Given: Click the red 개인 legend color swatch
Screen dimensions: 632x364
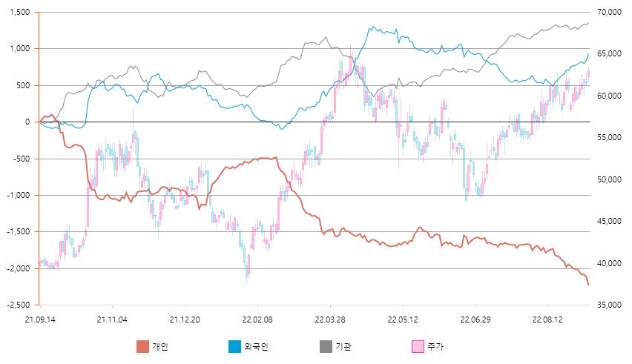Looking at the screenshot, I should (x=143, y=346).
